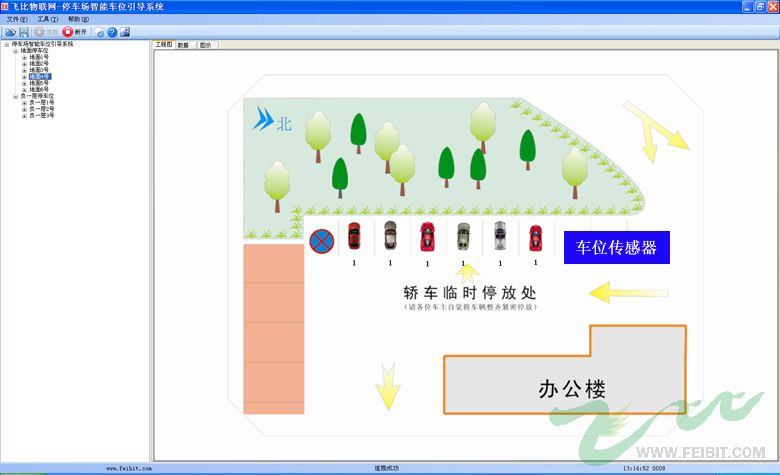Click the save floppy disk icon

click(23, 32)
